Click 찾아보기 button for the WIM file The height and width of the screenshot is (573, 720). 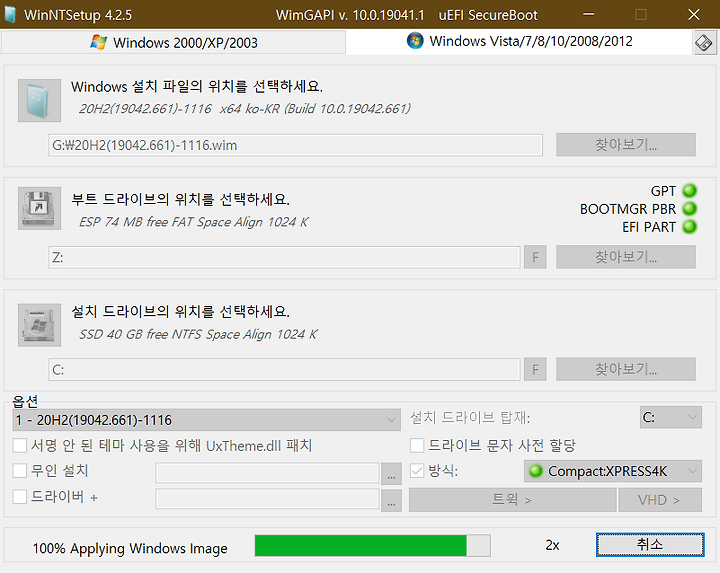(x=626, y=145)
